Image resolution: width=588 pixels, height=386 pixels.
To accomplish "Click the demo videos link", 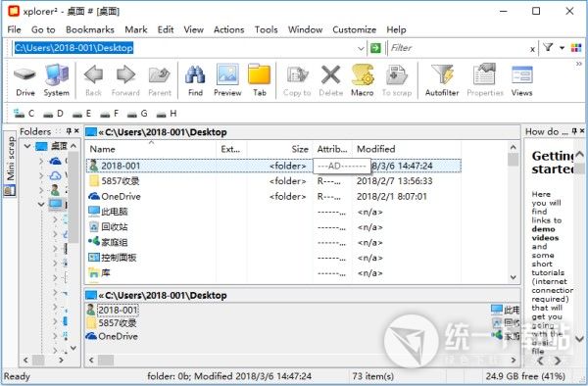I will [x=545, y=233].
